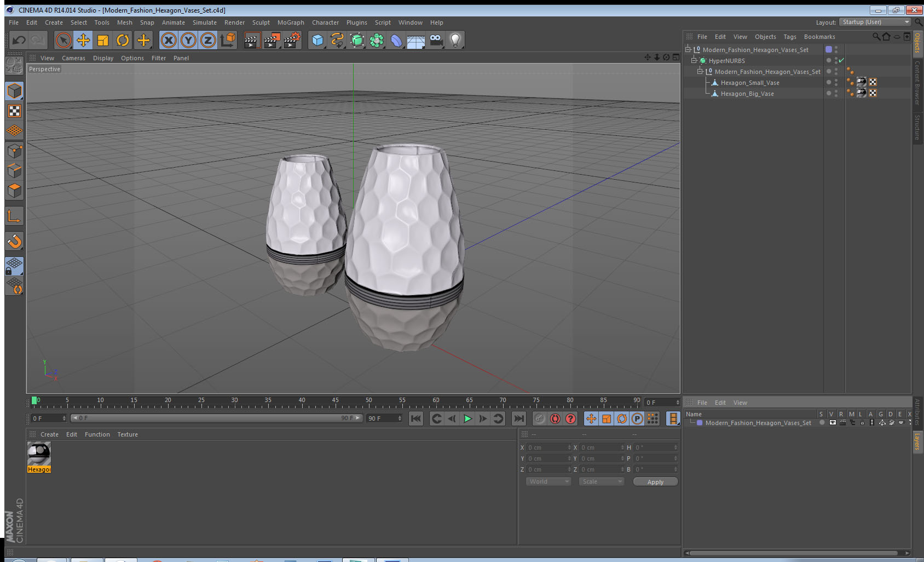Toggle Snap with the magnet icon

click(x=14, y=241)
